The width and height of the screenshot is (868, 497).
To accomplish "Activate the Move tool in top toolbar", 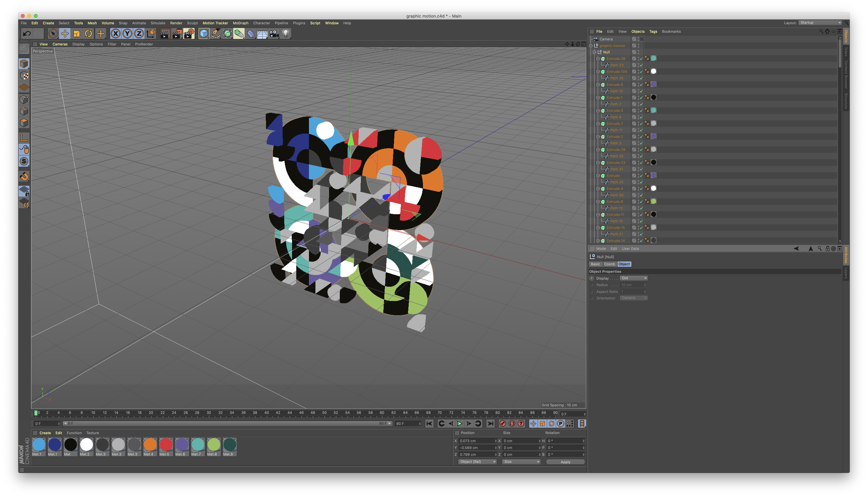I will coord(65,33).
